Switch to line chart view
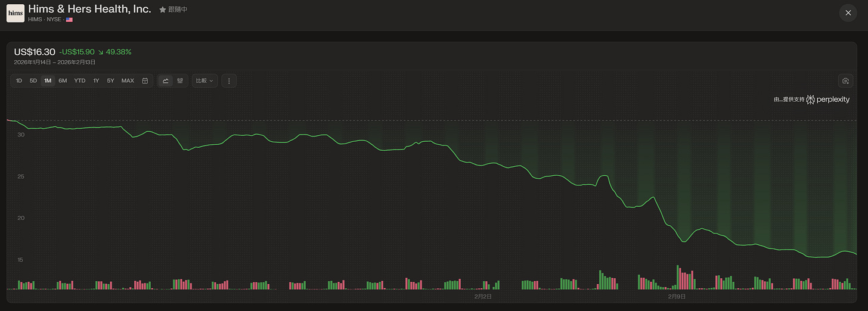The image size is (868, 311). [x=166, y=80]
